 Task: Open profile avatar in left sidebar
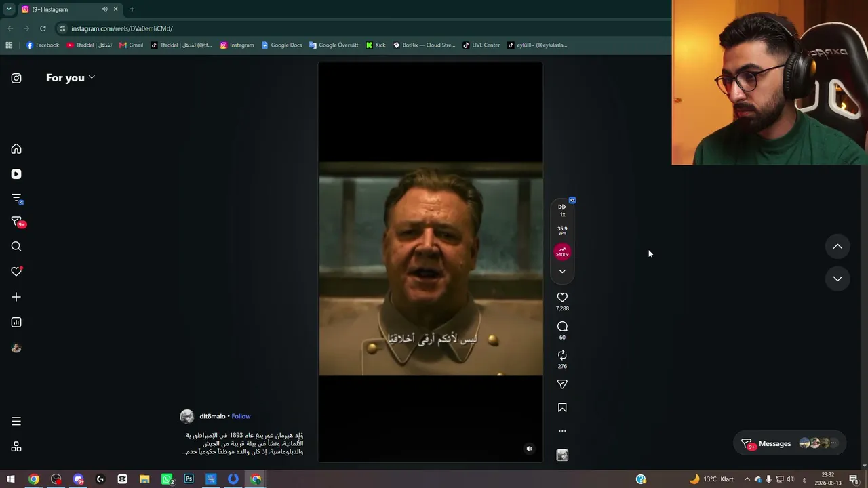click(x=16, y=348)
